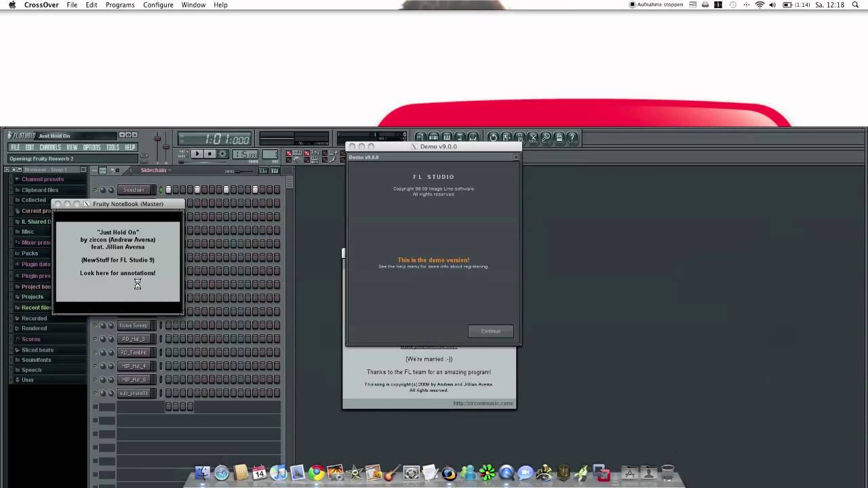Image resolution: width=868 pixels, height=488 pixels.
Task: Open the CHANNELS menu
Action: [50, 147]
